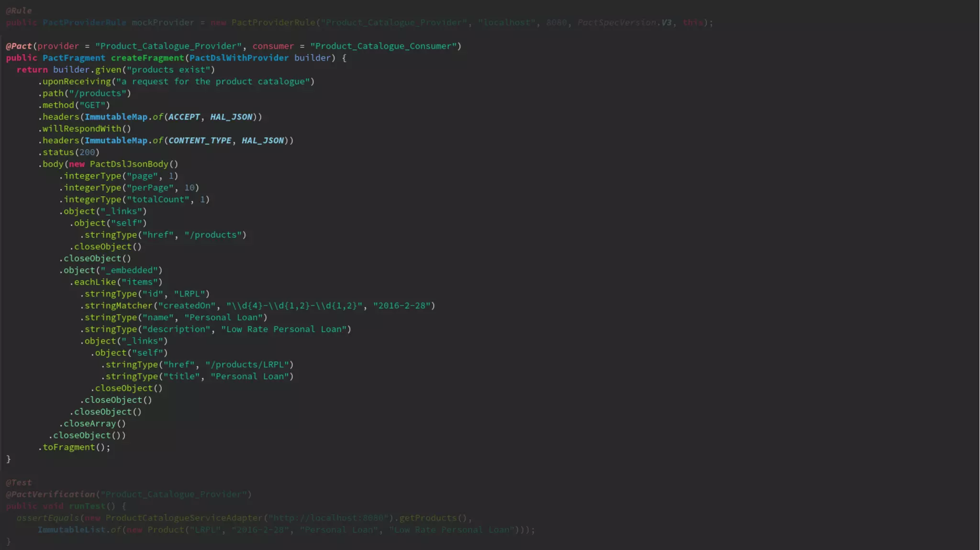980x550 pixels.
Task: Click the @Pact annotation
Action: (19, 46)
